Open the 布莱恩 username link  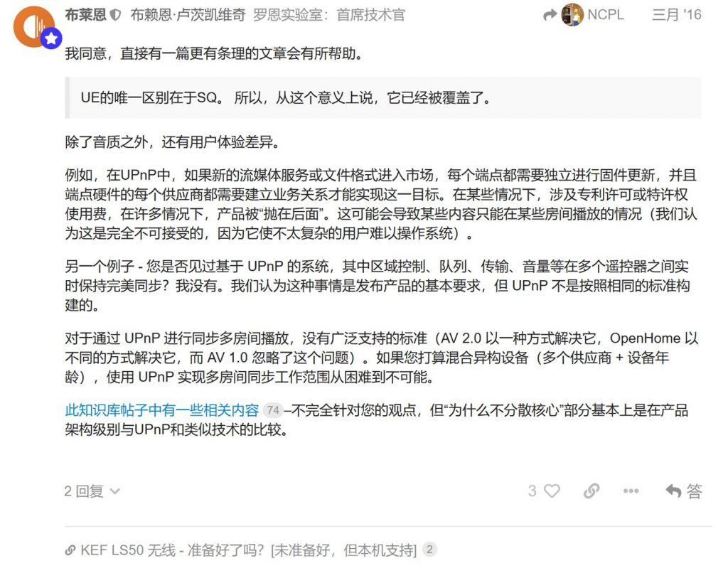[x=85, y=15]
